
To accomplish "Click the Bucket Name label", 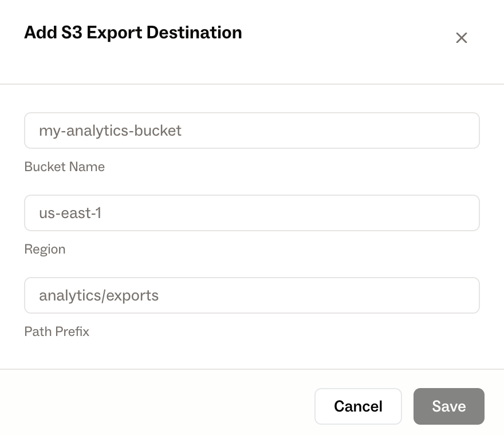I will click(64, 167).
